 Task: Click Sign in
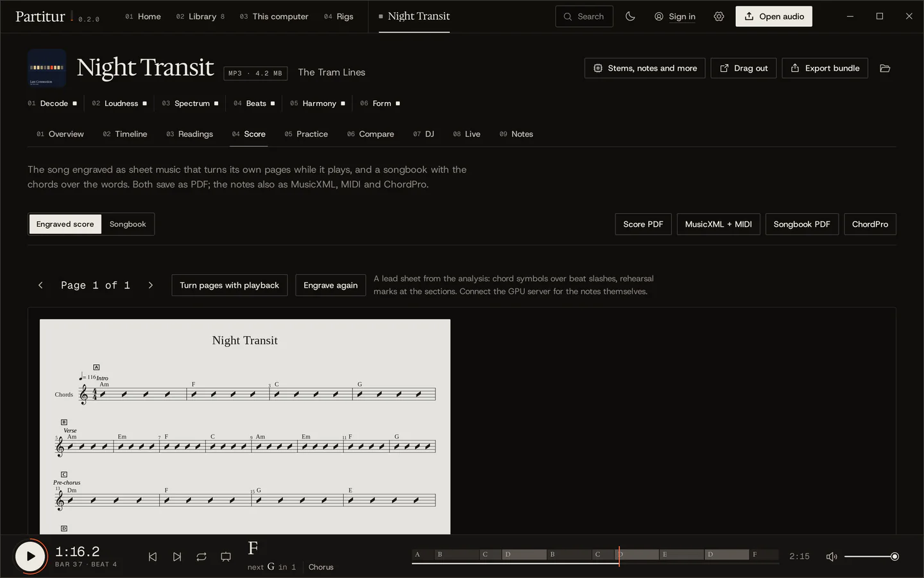click(675, 17)
